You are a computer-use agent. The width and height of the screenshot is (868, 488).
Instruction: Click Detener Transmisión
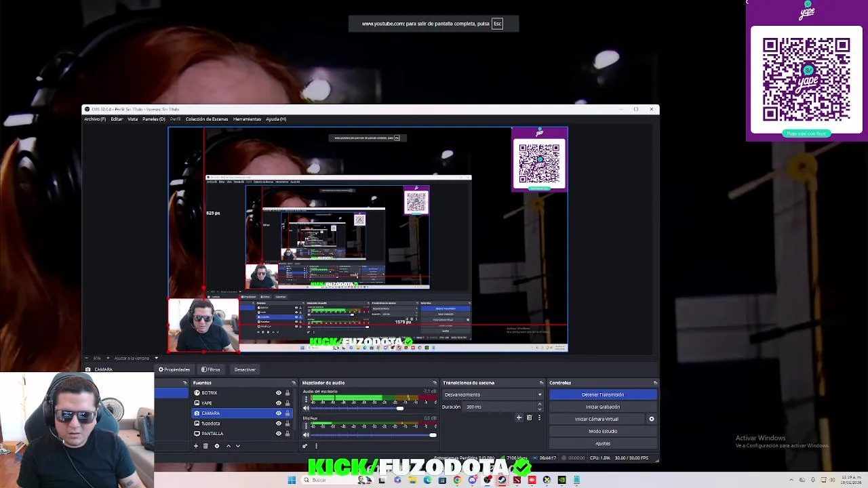603,394
